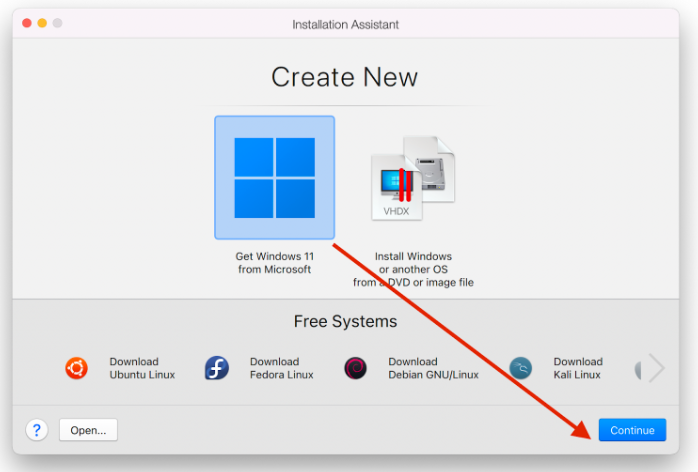This screenshot has height=472, width=698.
Task: Click the "Download Debian GNU/Linux" label
Action: click(x=433, y=368)
